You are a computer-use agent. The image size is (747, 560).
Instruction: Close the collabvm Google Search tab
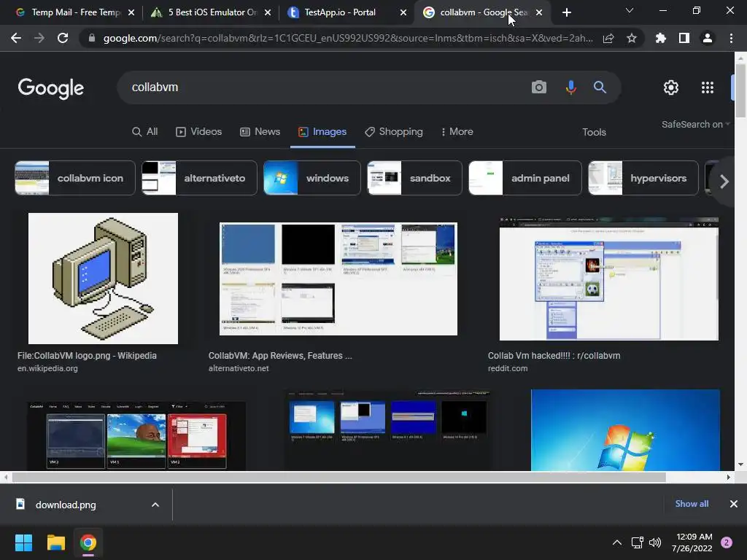tap(539, 12)
